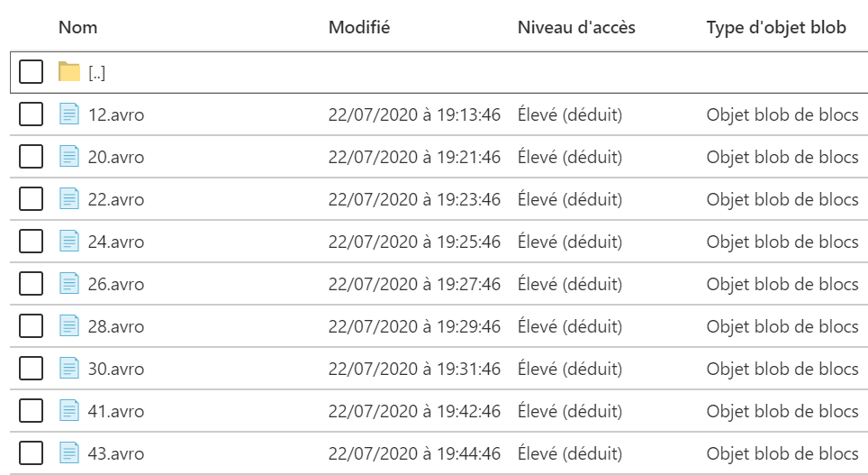Sort by the Modifié column header
The image size is (868, 475).
click(359, 27)
